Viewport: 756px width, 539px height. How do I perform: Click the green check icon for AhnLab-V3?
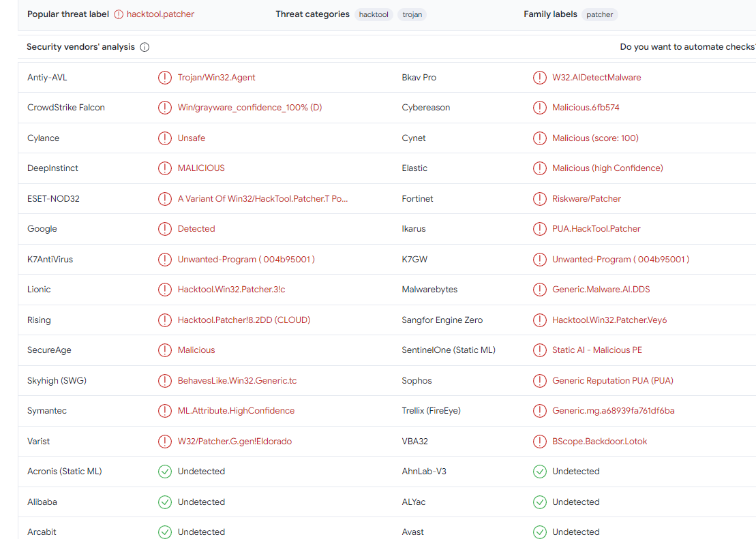pos(539,472)
